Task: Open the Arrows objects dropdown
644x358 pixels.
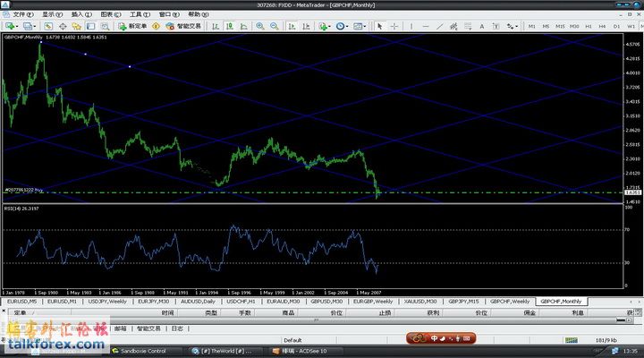Action: (512, 26)
